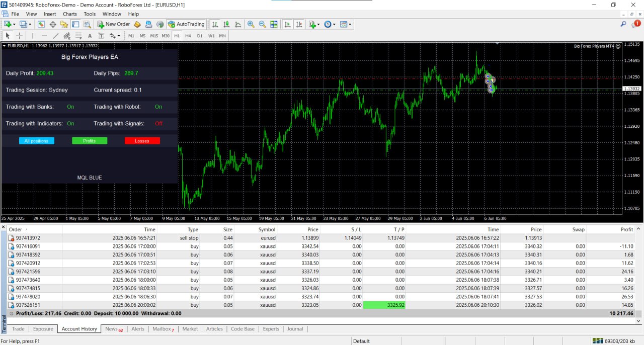
Task: Open the Charts menu
Action: (70, 14)
